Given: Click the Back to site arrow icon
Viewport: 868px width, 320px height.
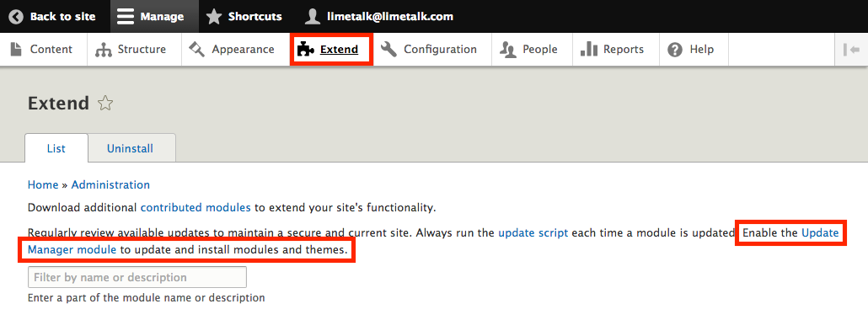Looking at the screenshot, I should pos(16,17).
